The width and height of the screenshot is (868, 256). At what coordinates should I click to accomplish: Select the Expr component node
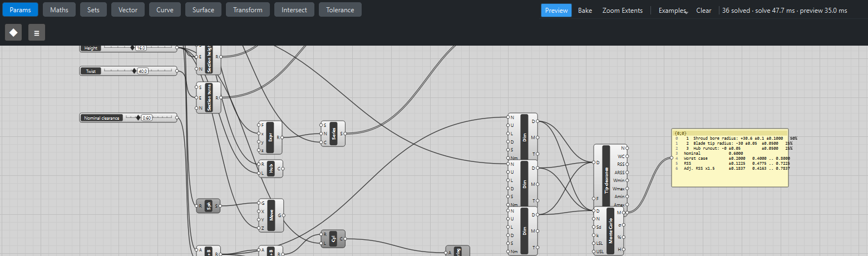pyautogui.click(x=270, y=137)
